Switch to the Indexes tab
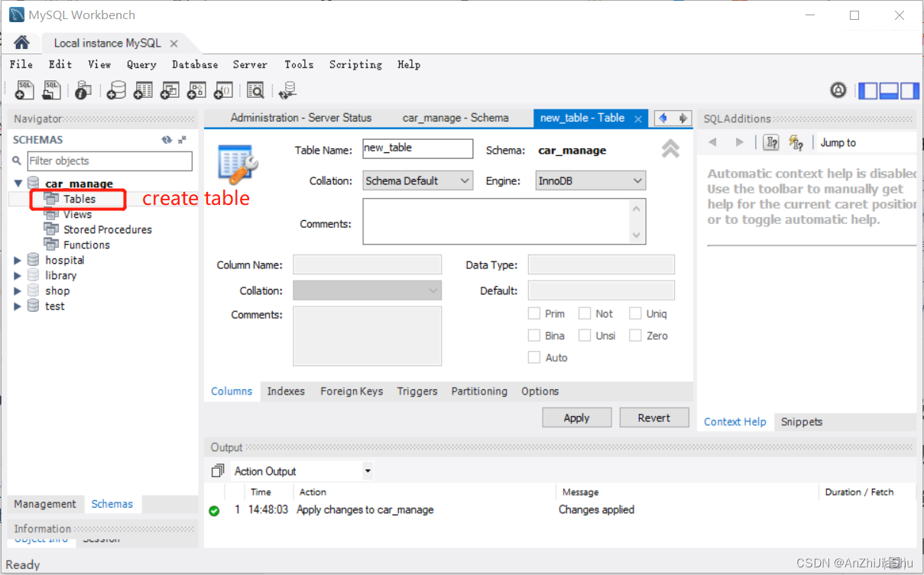The image size is (924, 575). [286, 391]
